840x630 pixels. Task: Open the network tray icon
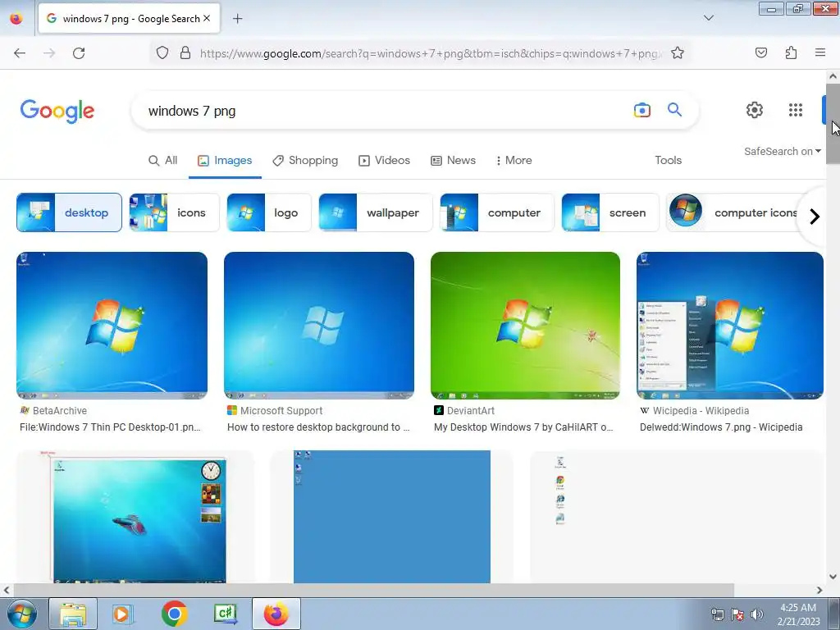click(717, 614)
